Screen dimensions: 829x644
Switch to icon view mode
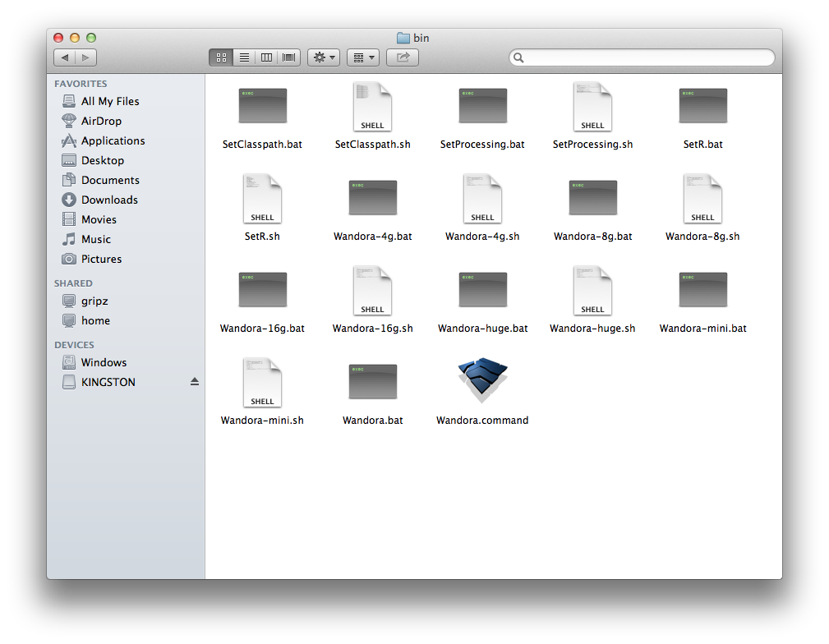(221, 57)
